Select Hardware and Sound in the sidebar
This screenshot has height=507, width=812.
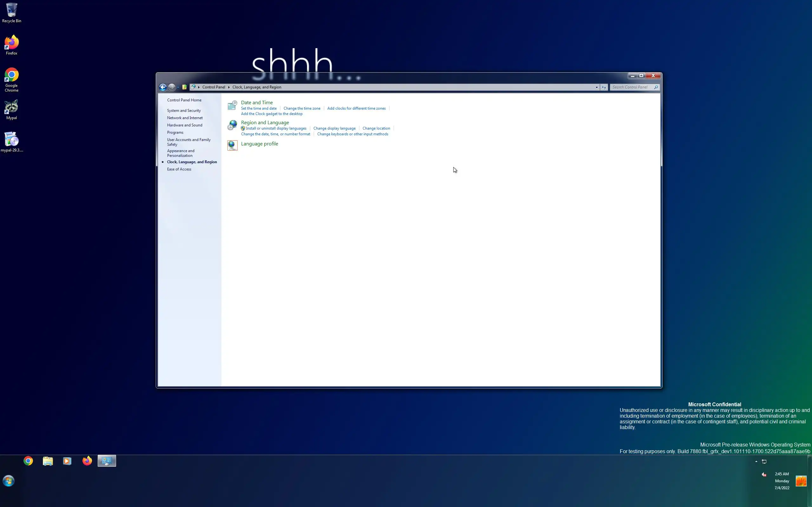(x=185, y=125)
